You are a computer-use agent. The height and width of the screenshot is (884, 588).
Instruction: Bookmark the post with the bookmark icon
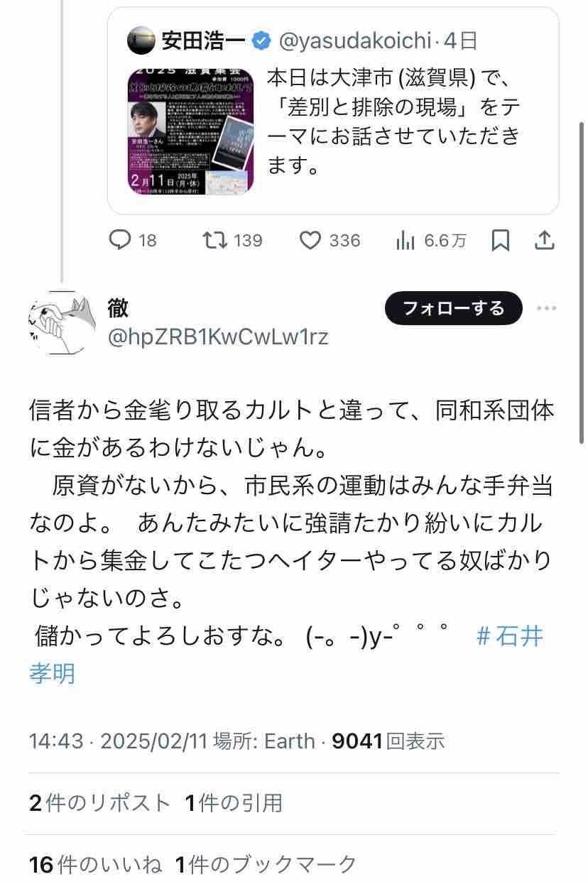(x=500, y=241)
